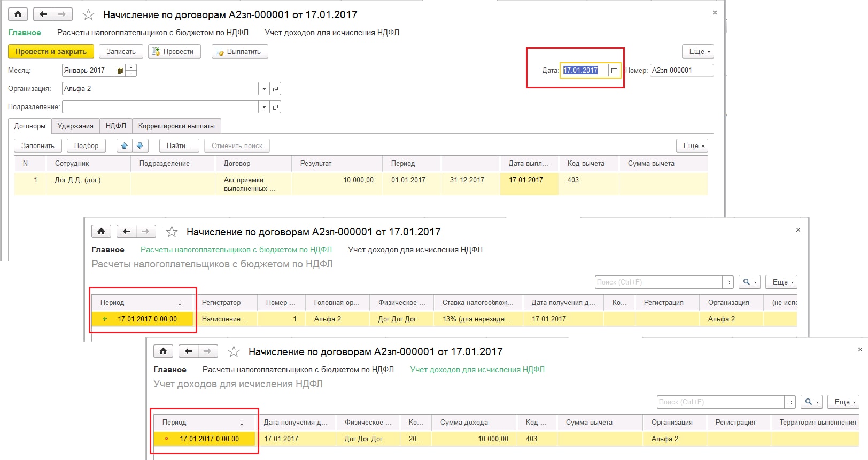Switch to НДФЛ tab
This screenshot has width=868, height=460.
coord(116,126)
